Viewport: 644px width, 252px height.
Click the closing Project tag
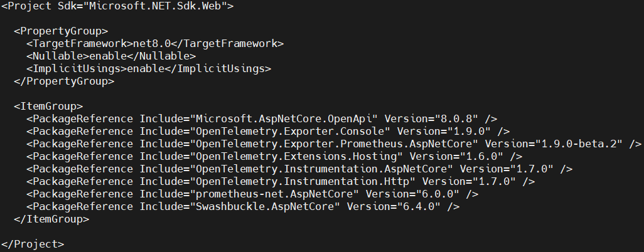click(32, 244)
